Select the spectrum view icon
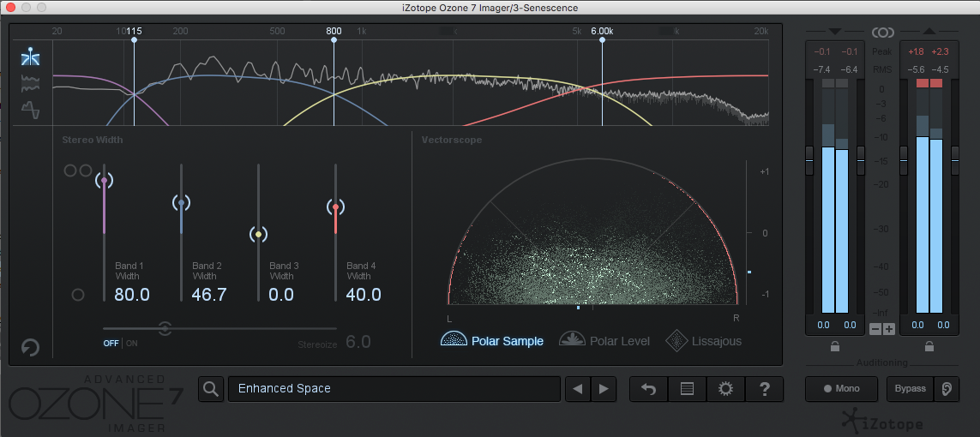This screenshot has height=437, width=980. (x=31, y=83)
